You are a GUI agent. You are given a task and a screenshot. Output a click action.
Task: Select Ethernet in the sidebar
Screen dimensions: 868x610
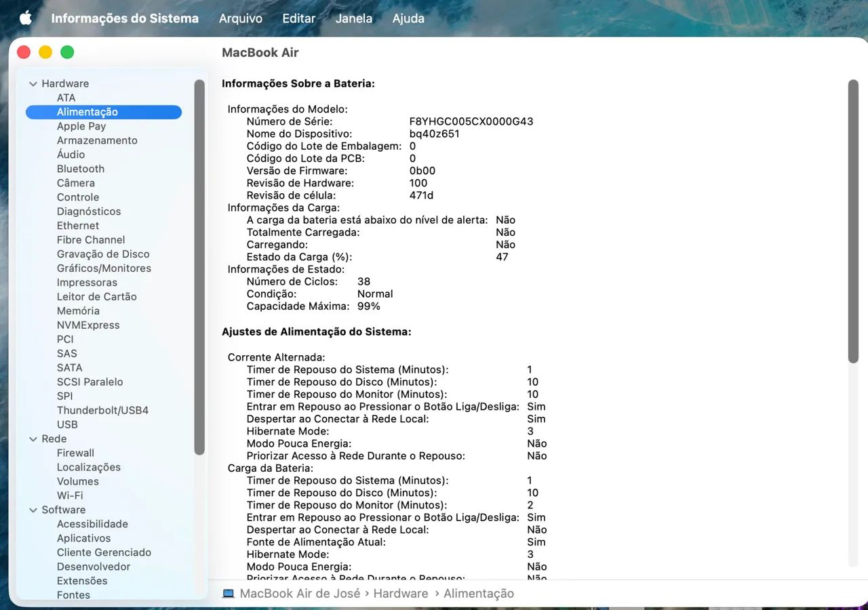(78, 226)
